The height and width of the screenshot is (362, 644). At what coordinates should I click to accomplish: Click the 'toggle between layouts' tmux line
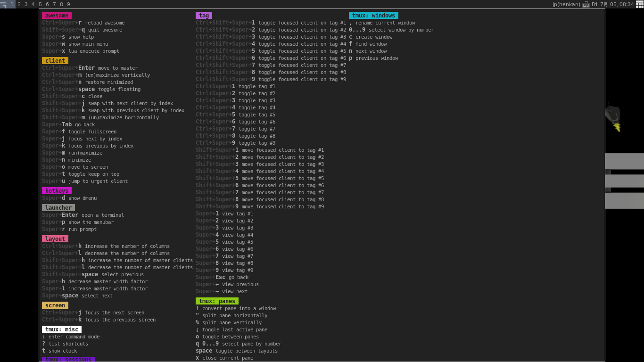coord(237,351)
